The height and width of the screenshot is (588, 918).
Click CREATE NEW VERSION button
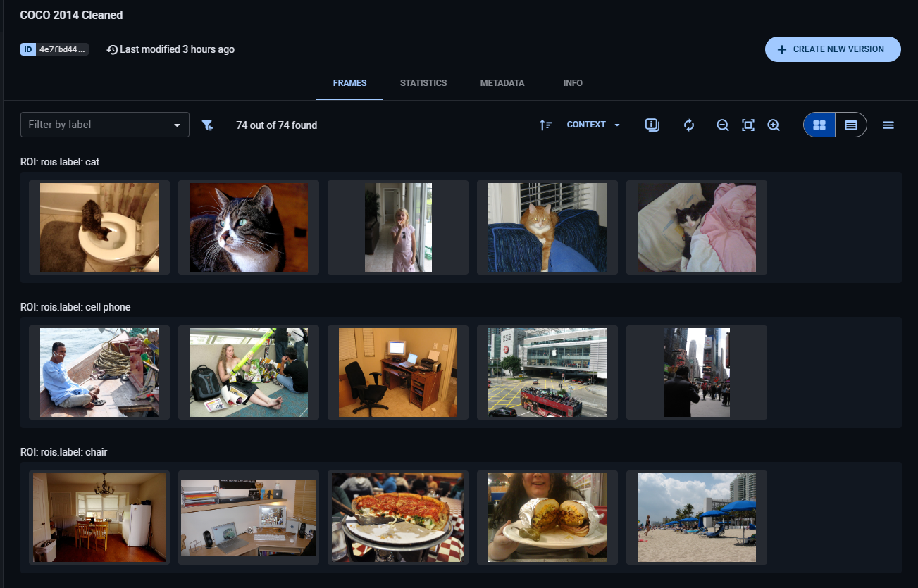point(833,49)
